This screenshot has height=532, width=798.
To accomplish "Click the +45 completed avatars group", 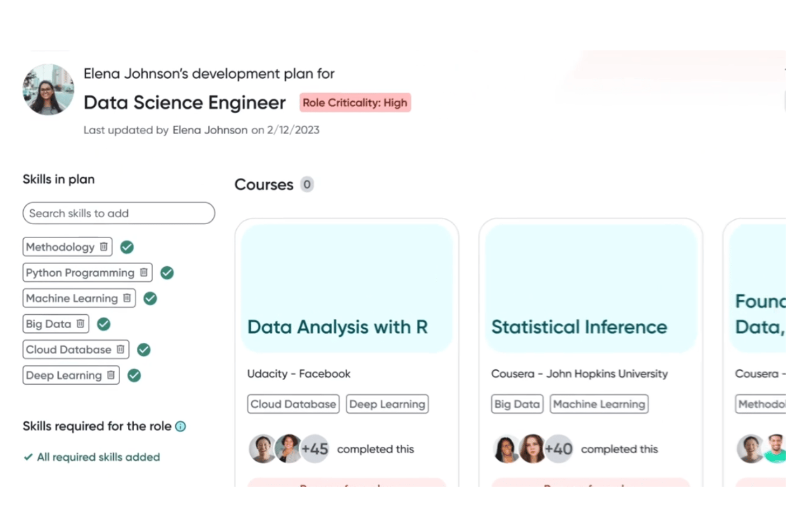I will [x=288, y=449].
